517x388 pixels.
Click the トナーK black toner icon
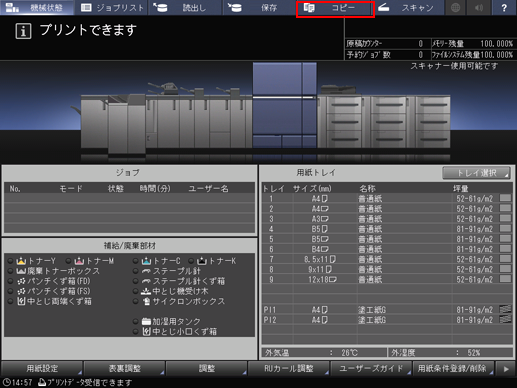point(202,261)
